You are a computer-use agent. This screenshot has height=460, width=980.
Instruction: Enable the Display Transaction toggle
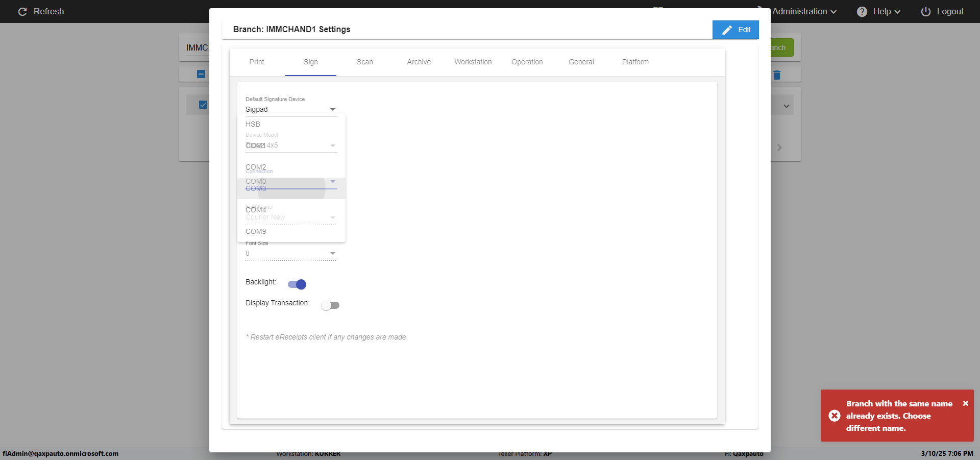(330, 305)
